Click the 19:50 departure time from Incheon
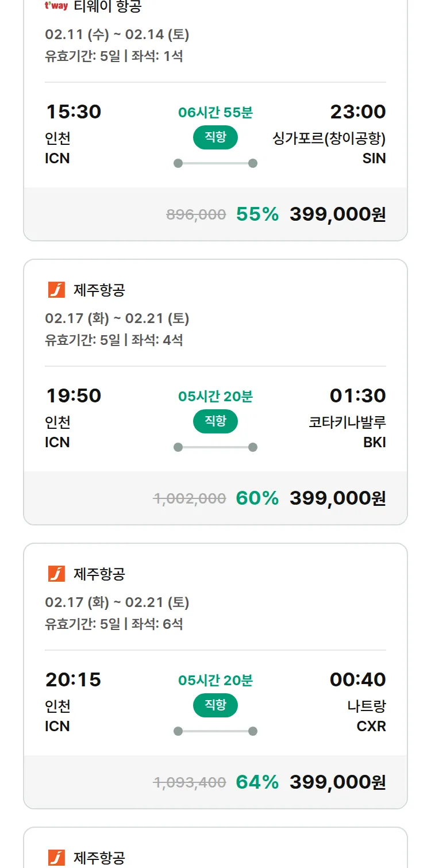This screenshot has width=431, height=868. (x=73, y=396)
